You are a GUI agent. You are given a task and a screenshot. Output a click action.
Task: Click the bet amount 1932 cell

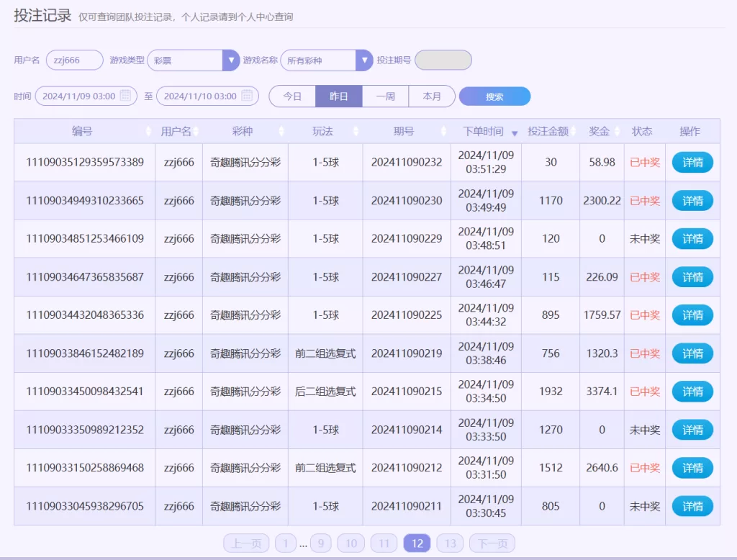(x=551, y=392)
